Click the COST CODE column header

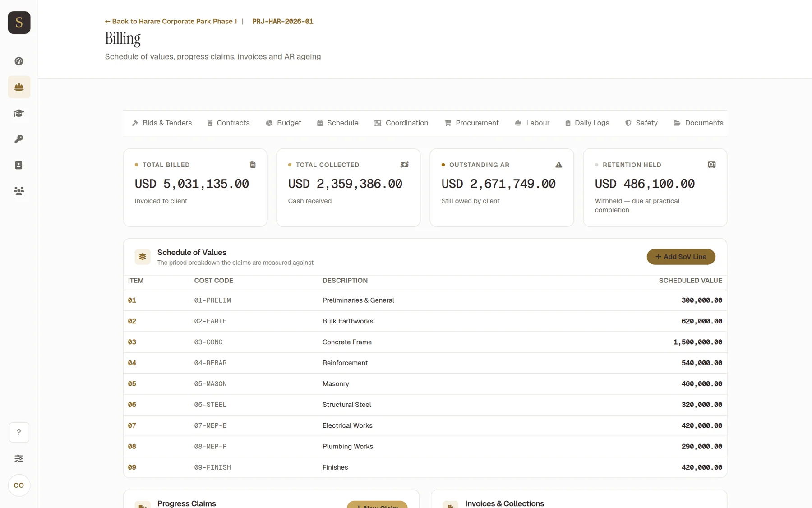click(213, 281)
